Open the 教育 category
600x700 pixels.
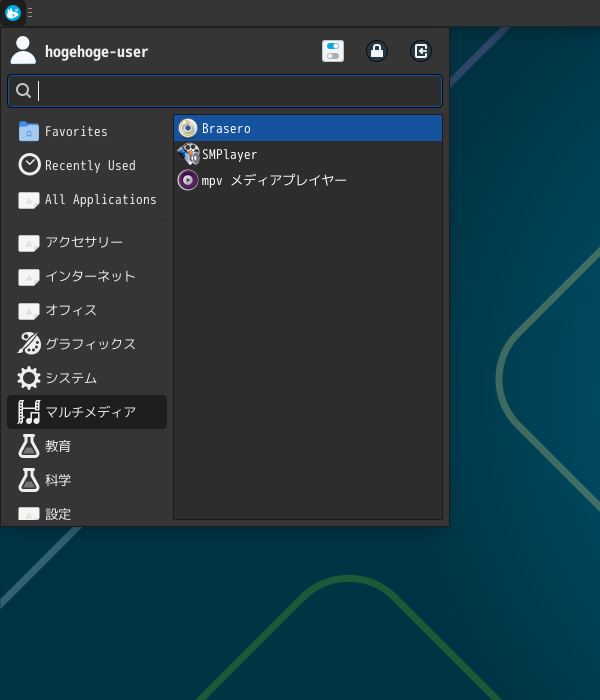(x=58, y=446)
